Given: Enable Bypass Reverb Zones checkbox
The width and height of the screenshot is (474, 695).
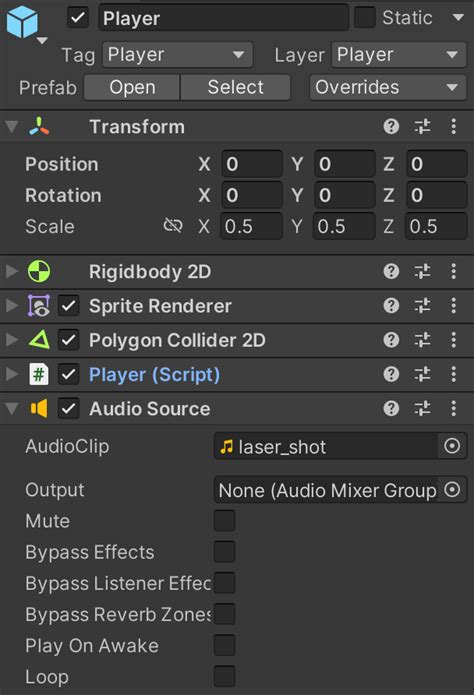Looking at the screenshot, I should click(x=224, y=614).
